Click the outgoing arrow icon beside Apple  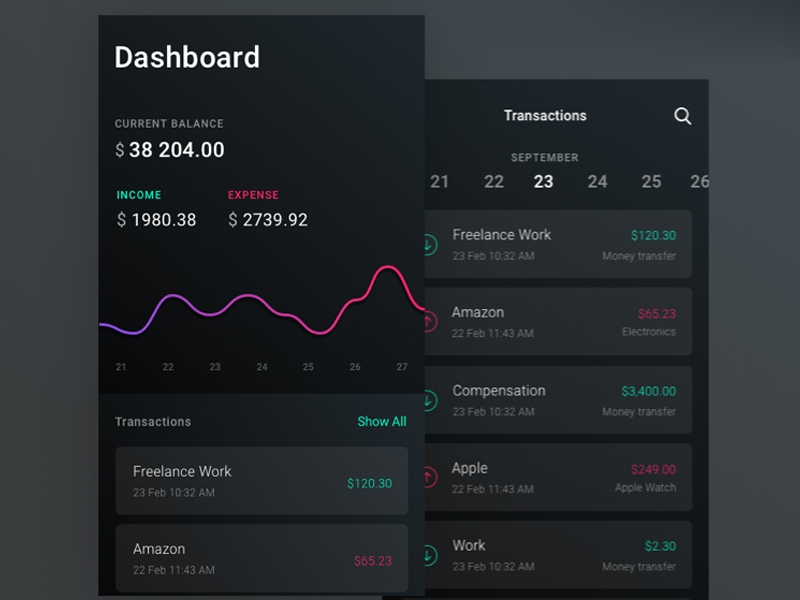click(431, 478)
